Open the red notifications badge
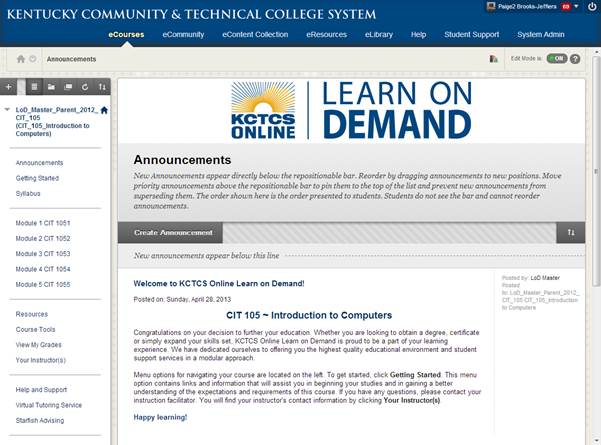 566,7
